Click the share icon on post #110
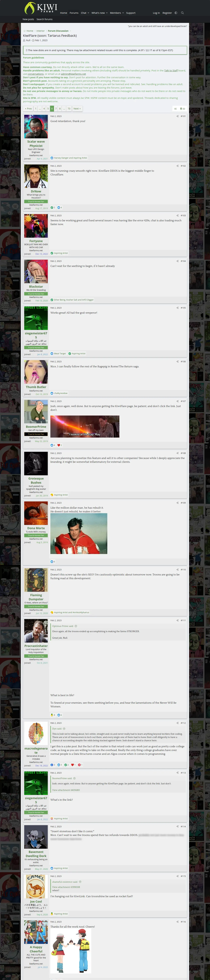This screenshot has height=980, width=210. 178,570
